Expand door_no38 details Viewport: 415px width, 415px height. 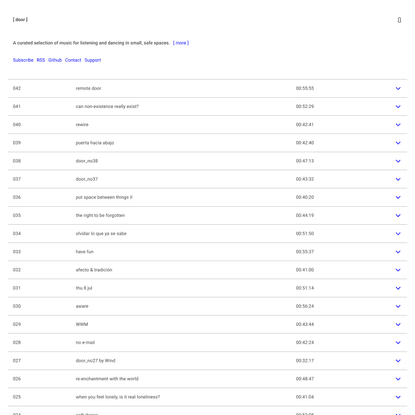click(398, 161)
